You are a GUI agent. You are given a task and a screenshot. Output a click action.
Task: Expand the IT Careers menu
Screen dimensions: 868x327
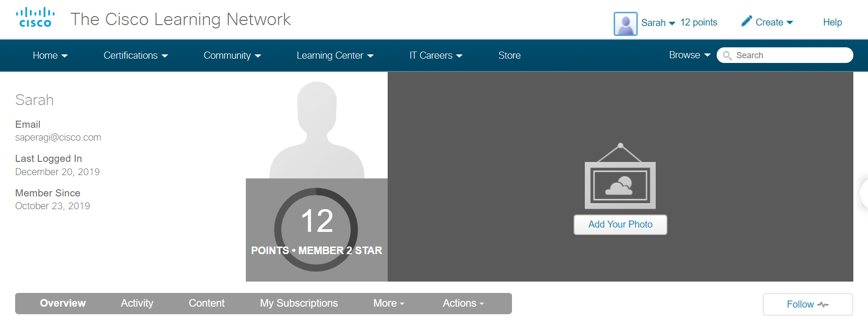point(436,55)
